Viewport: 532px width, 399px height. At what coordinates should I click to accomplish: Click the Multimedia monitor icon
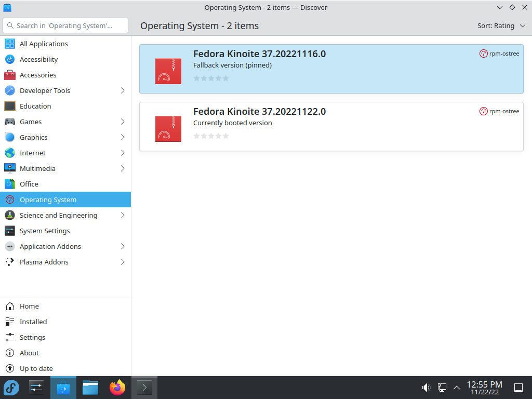pos(10,169)
